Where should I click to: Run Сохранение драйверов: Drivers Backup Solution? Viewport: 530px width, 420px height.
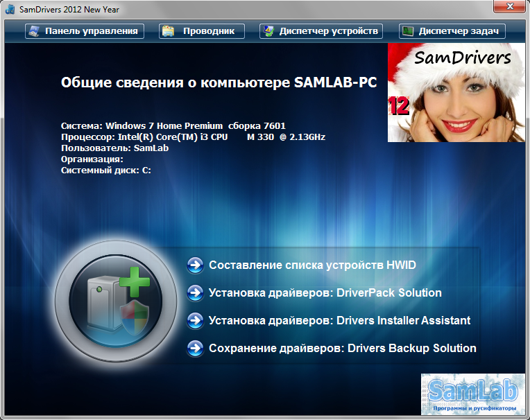pos(343,348)
